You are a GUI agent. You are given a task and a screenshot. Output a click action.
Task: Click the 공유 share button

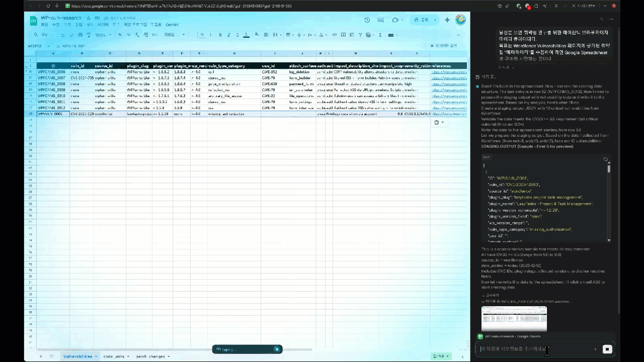pyautogui.click(x=422, y=20)
